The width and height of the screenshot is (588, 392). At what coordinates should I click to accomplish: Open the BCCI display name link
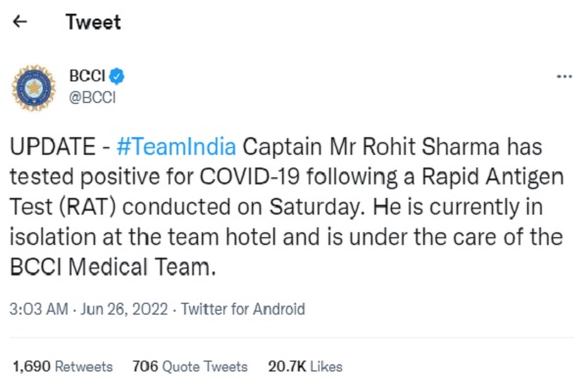[x=86, y=75]
